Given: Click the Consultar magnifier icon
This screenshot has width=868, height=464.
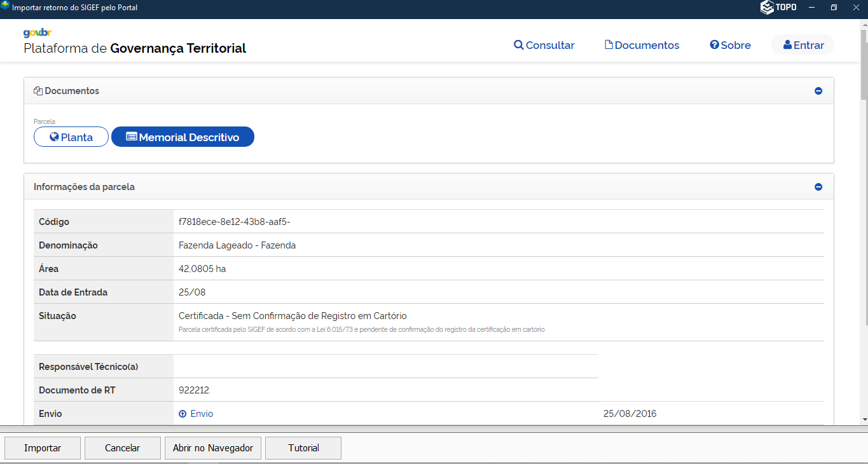Looking at the screenshot, I should click(x=519, y=45).
